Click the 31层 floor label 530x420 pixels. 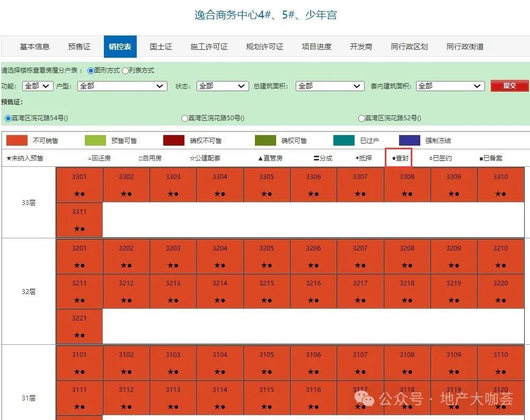click(29, 398)
